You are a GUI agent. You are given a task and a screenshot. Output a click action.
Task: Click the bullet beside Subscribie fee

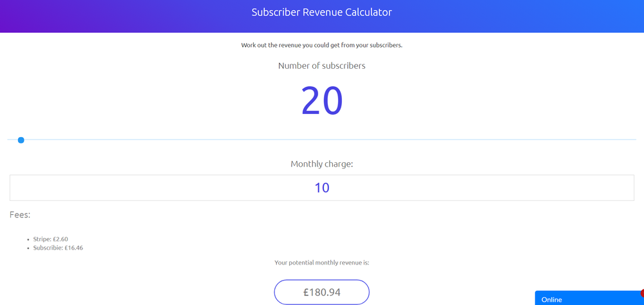pos(28,248)
